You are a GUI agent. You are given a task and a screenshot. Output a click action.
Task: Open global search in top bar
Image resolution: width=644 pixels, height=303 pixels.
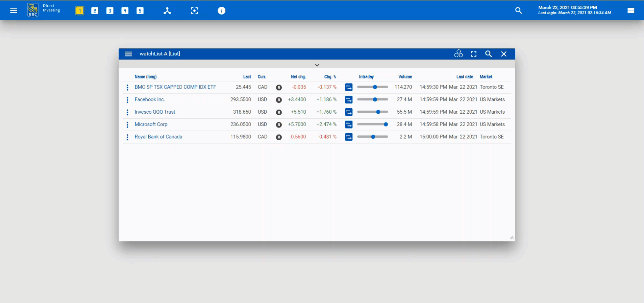[x=519, y=10]
